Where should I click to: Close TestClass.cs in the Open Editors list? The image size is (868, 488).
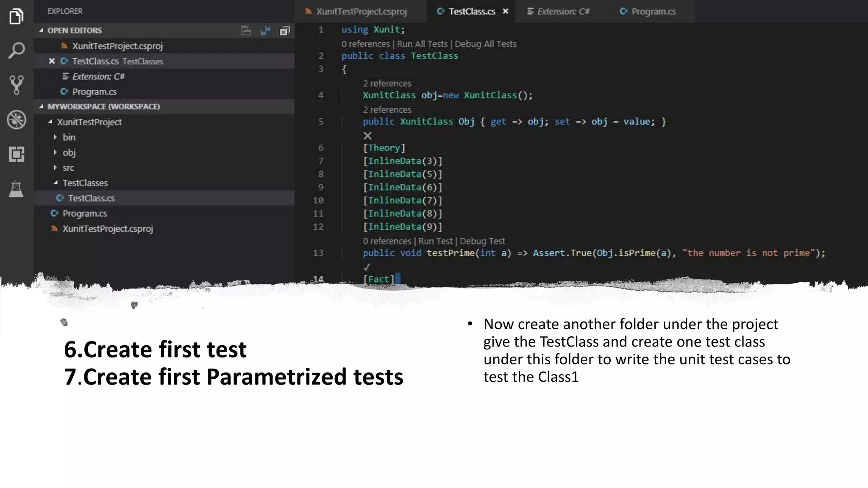click(x=52, y=61)
